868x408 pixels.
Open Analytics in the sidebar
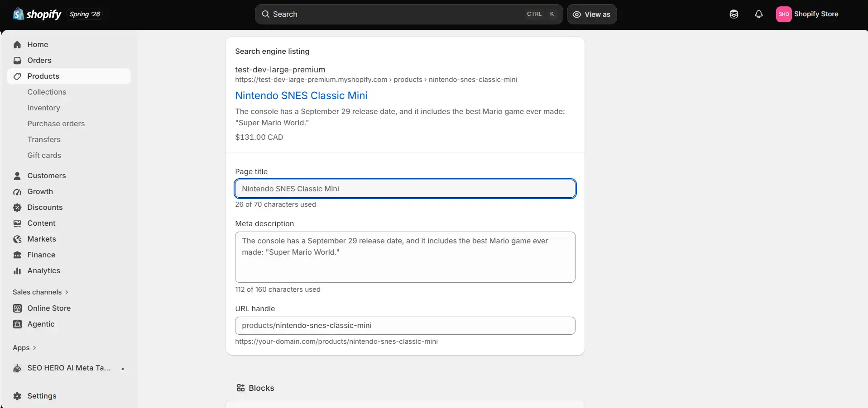(x=69, y=270)
